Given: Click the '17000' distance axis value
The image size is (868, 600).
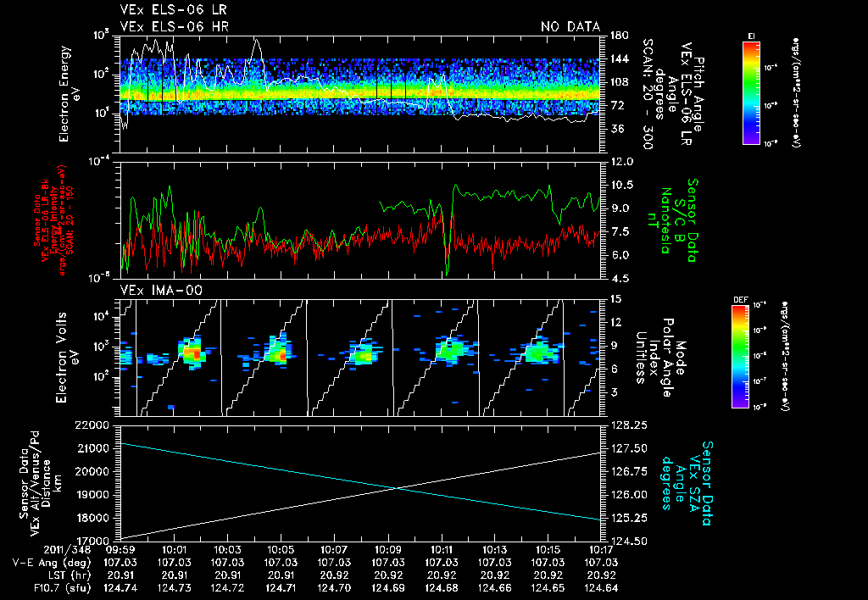Looking at the screenshot, I should coord(92,542).
